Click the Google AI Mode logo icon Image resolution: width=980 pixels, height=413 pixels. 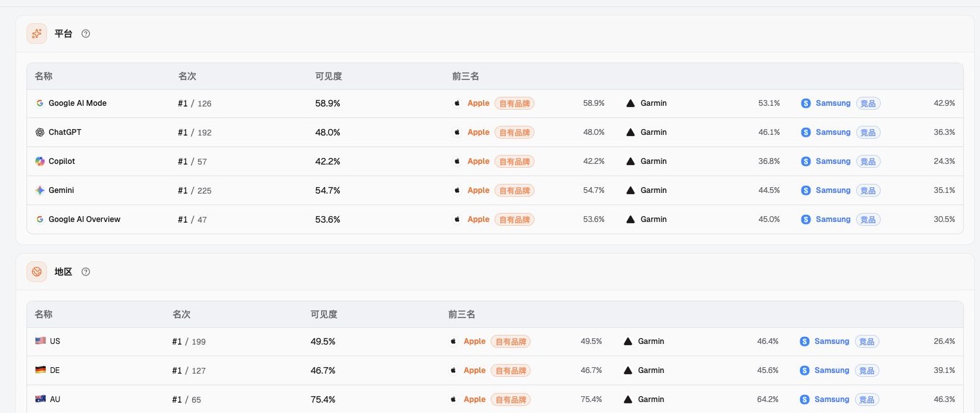[x=40, y=103]
